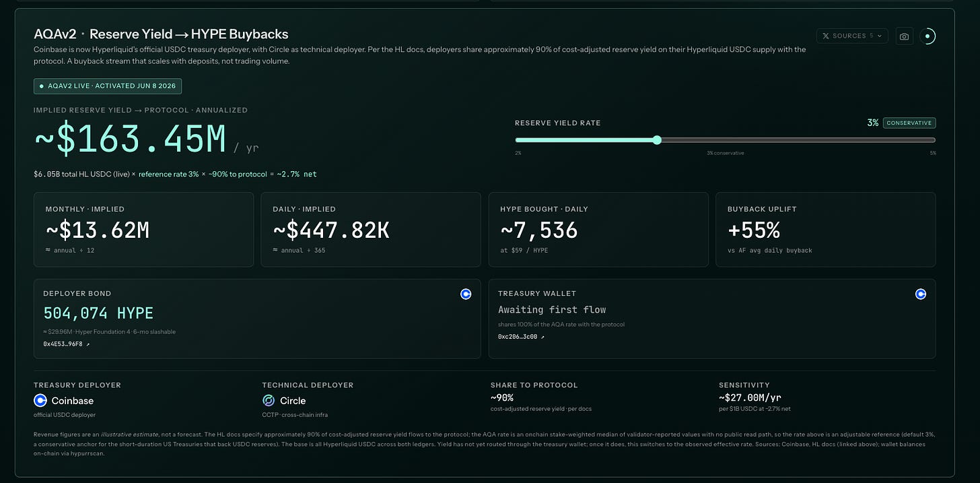Viewport: 980px width, 483px height.
Task: Select the Monthly Implied stat card
Action: tap(143, 230)
